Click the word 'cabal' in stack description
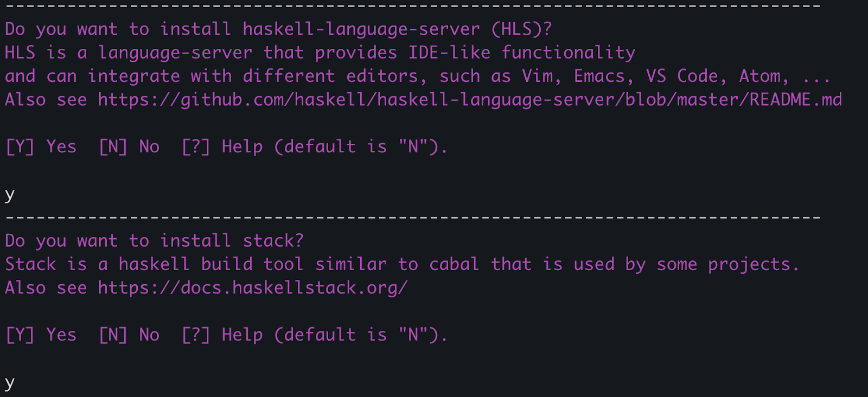 coord(454,265)
